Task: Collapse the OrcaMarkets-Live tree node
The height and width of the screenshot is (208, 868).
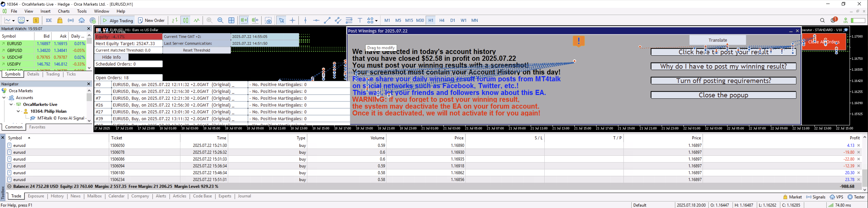Action: (x=11, y=105)
